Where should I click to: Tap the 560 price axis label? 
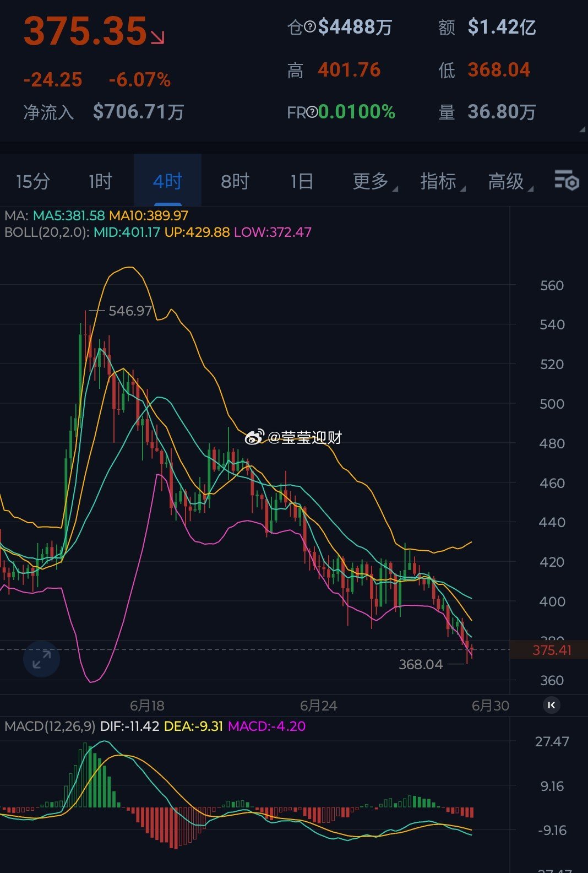[552, 285]
